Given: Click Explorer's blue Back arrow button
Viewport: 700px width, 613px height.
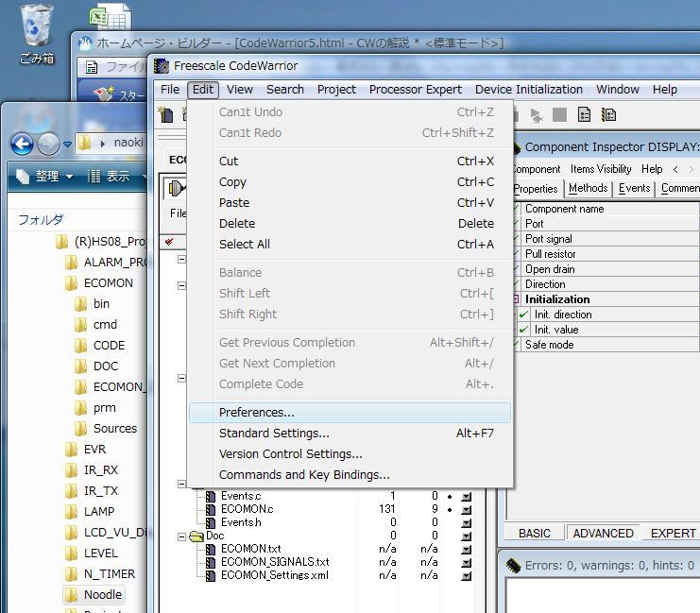Looking at the screenshot, I should coord(22,144).
